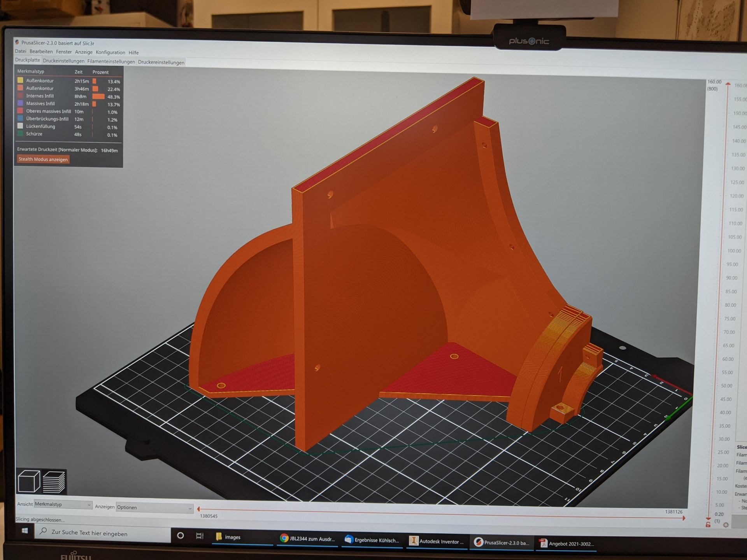Click the 1380545 move slider value
Screen dimensions: 747x560
[209, 516]
